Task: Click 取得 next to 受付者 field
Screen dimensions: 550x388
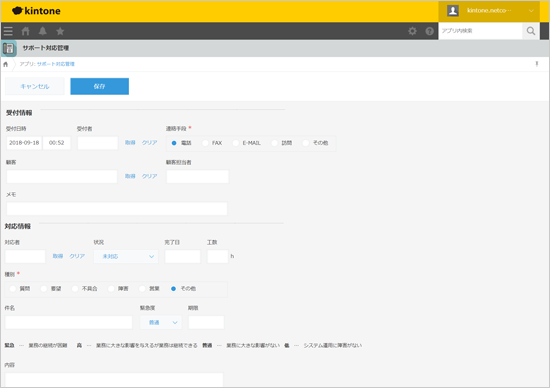Action: click(130, 143)
